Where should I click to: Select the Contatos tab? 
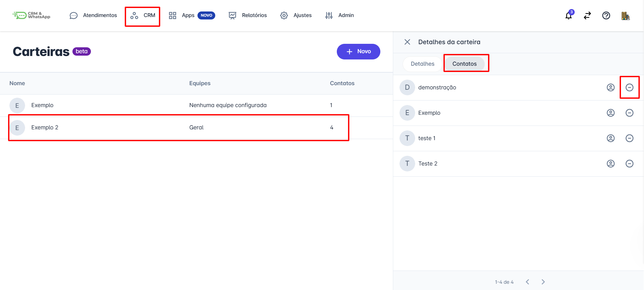464,64
